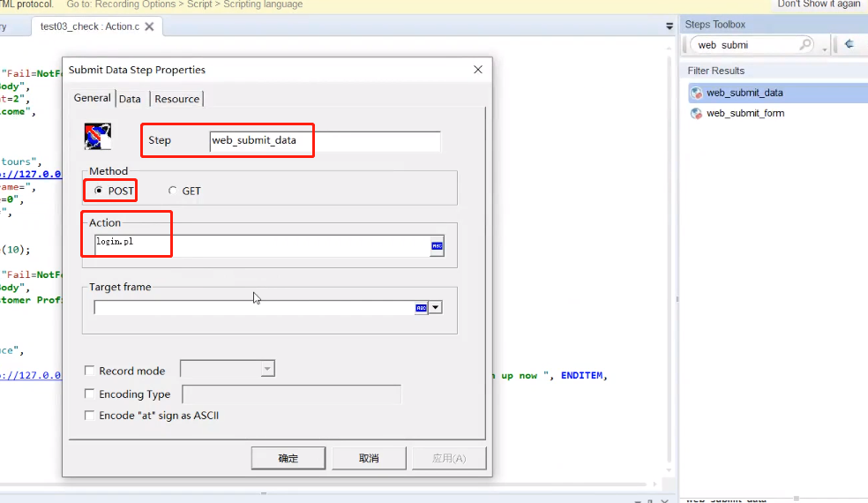Click the 确定 (OK) button

(x=288, y=458)
